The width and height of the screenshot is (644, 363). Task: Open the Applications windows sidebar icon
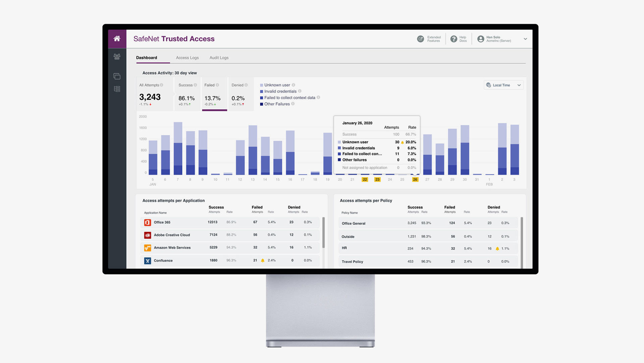coord(117,76)
